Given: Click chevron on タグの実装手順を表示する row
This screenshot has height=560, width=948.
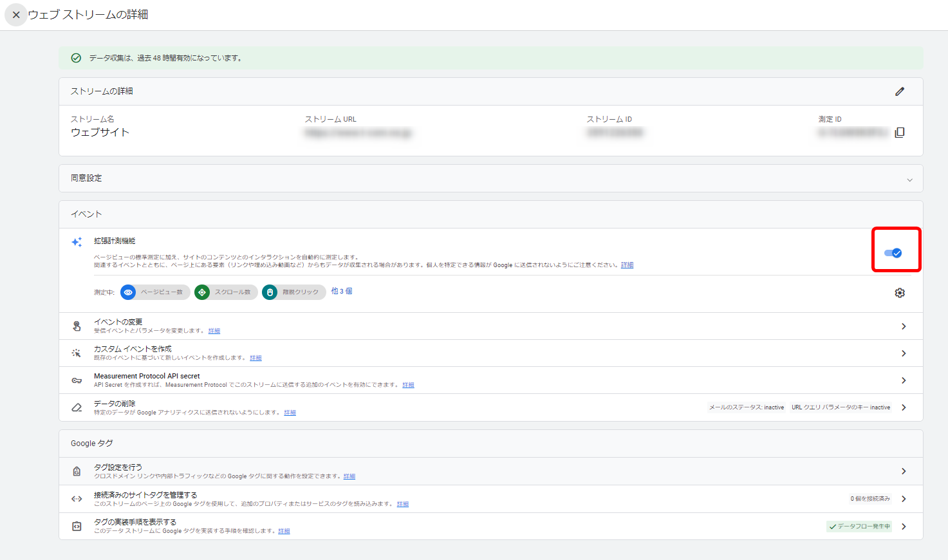Looking at the screenshot, I should (904, 527).
